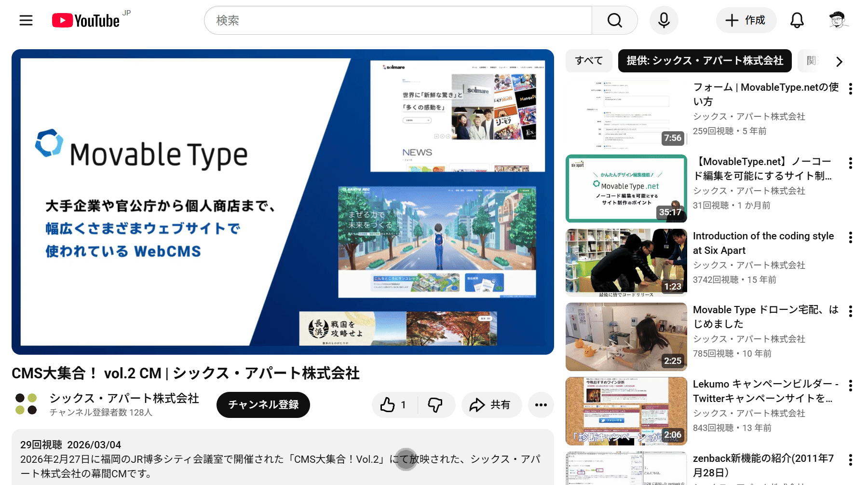
Task: Open options for ノーコード編集 video
Action: [x=850, y=163]
